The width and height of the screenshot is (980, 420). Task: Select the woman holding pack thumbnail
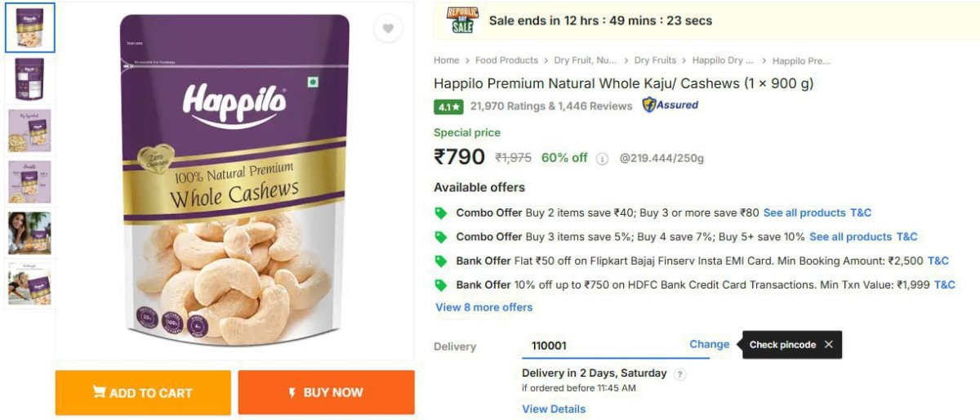point(30,233)
